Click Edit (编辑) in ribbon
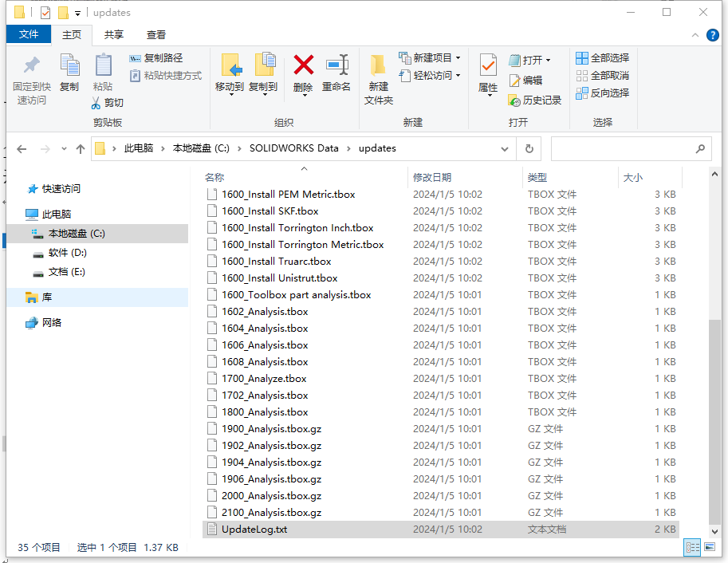Image resolution: width=728 pixels, height=563 pixels. (x=525, y=81)
